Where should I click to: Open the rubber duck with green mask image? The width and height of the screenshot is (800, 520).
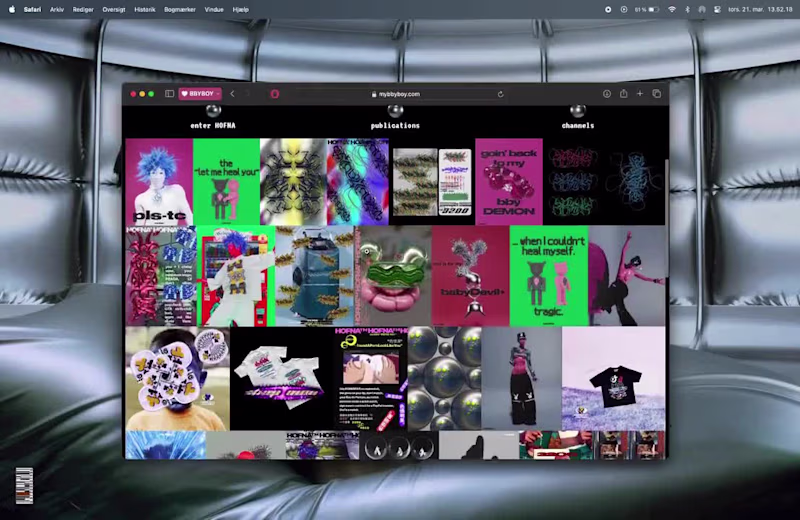(393, 276)
